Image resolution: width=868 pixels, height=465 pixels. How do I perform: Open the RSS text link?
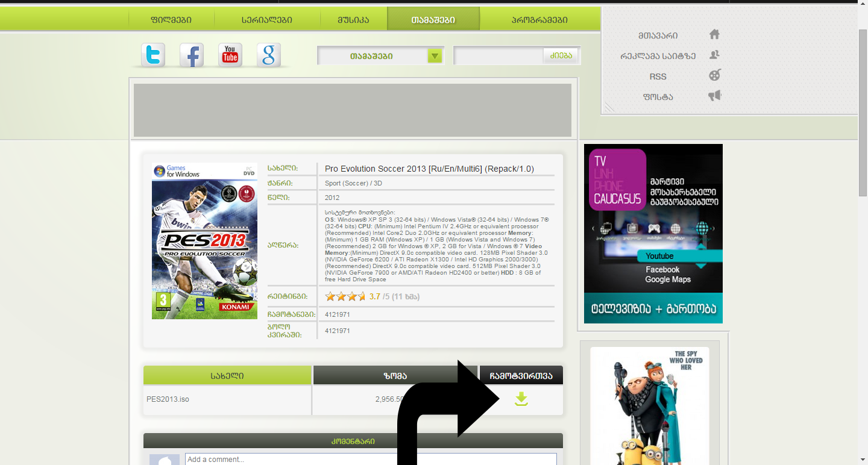[658, 76]
